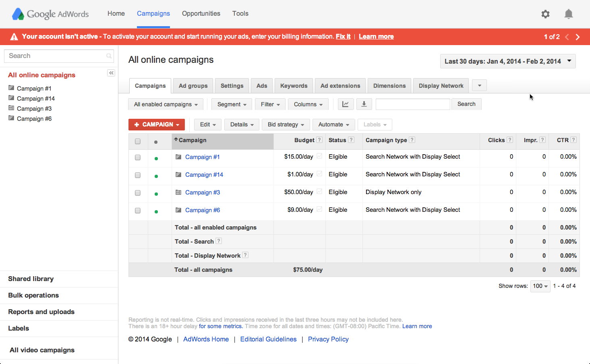Click the warning triangle icon in alert bar
Screen dimensions: 590x364
14,37
